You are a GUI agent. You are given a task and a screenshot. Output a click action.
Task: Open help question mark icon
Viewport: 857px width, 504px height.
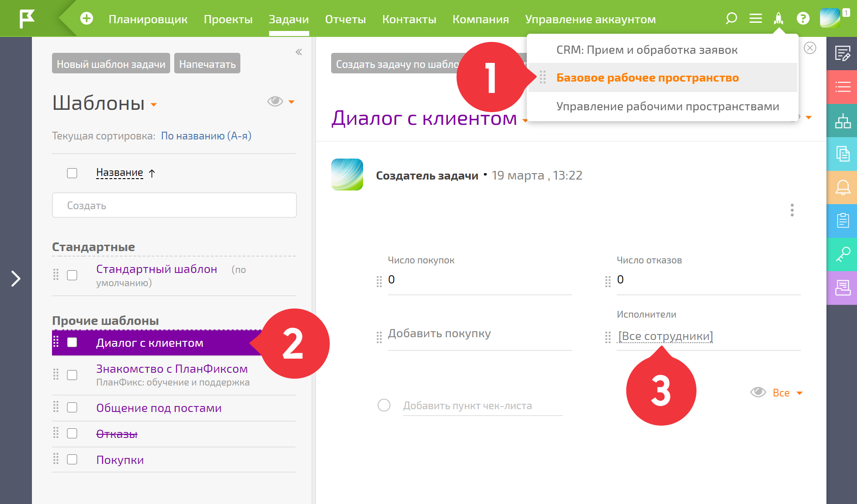pos(803,18)
